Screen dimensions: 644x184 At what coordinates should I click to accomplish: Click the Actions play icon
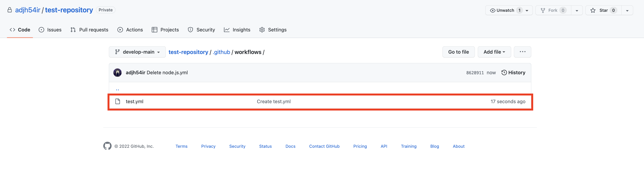click(120, 30)
